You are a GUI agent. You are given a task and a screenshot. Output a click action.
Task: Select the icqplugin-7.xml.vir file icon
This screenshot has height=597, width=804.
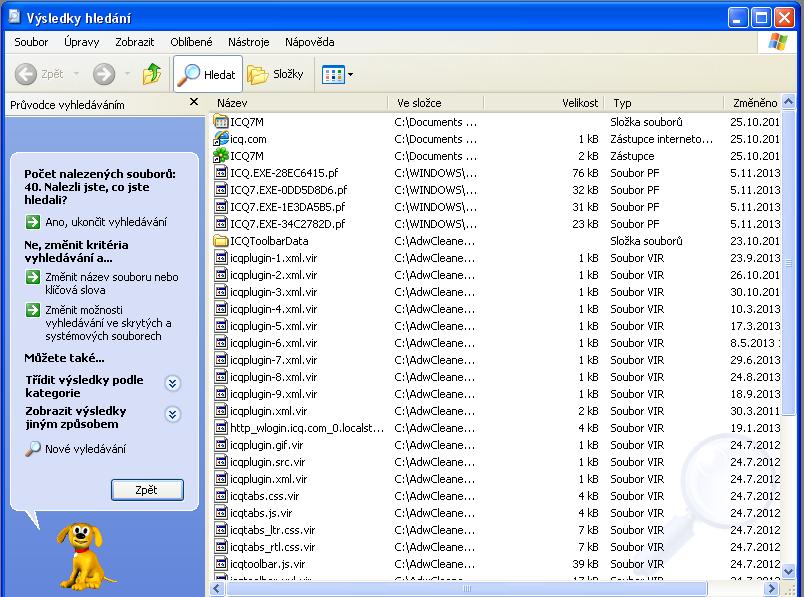click(220, 360)
